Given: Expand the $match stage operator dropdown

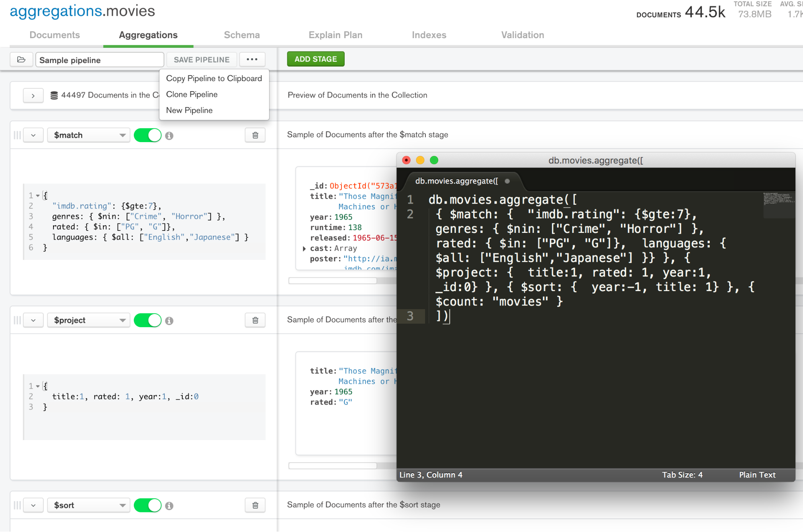Looking at the screenshot, I should pos(121,135).
